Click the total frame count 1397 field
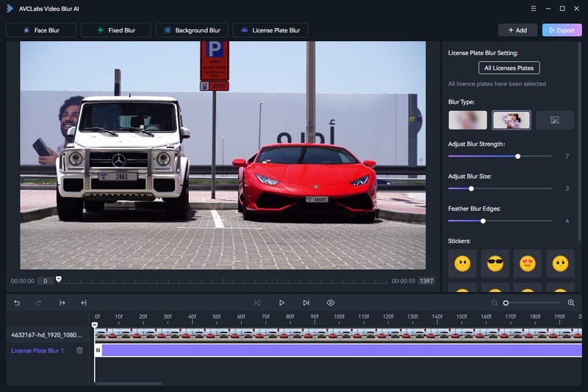This screenshot has height=392, width=588. [426, 281]
